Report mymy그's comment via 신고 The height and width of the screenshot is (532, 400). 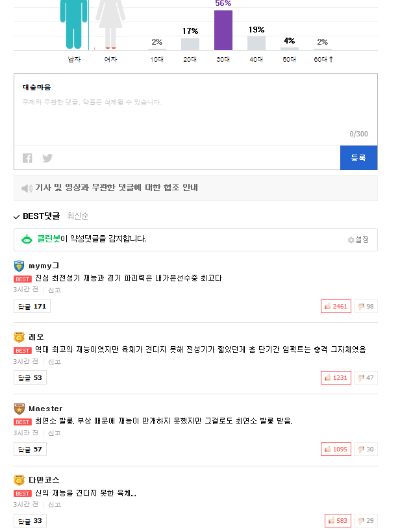click(54, 290)
